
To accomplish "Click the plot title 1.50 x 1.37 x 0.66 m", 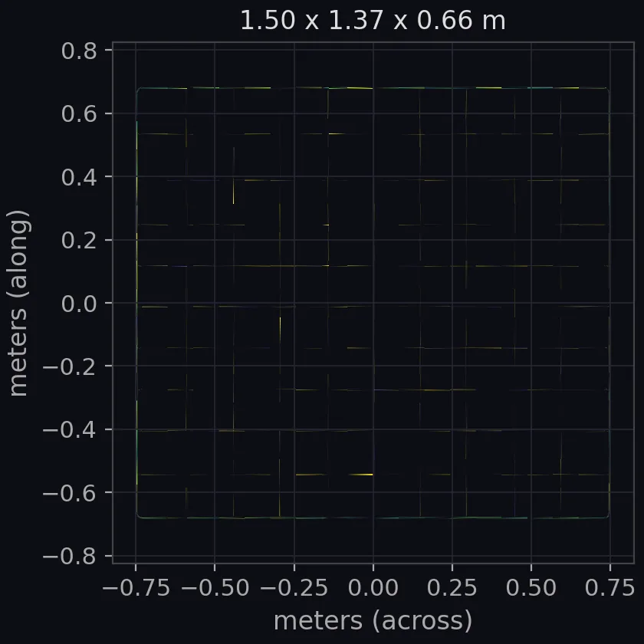I will click(373, 20).
